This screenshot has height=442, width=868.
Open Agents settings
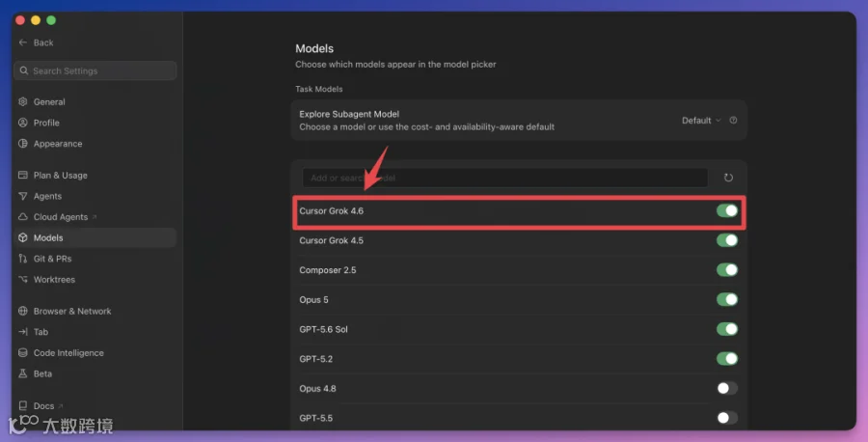tap(95, 196)
